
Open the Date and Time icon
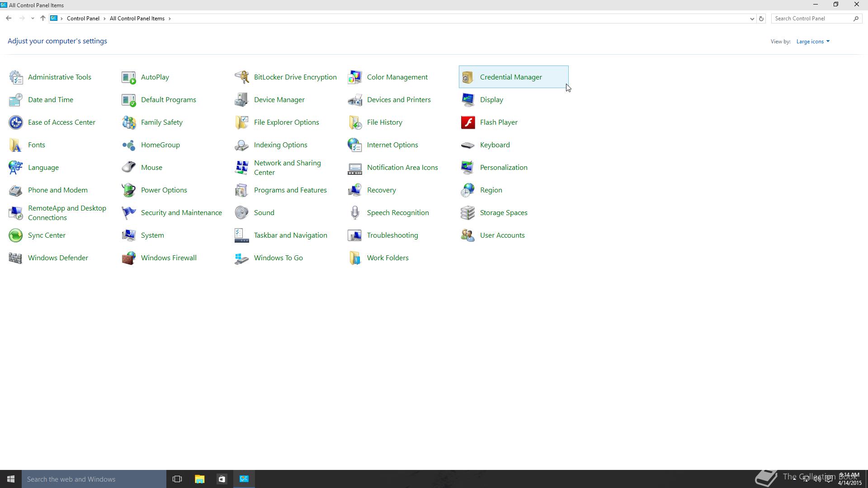pyautogui.click(x=16, y=100)
